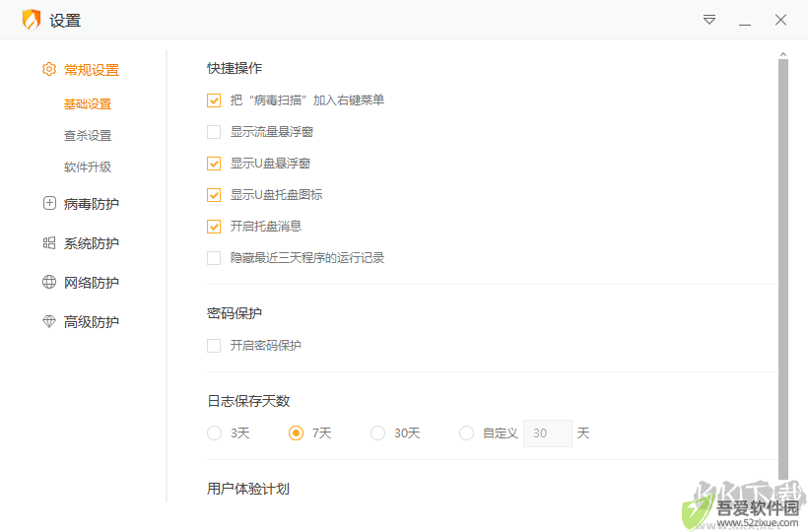Image resolution: width=808 pixels, height=532 pixels.
Task: Click the vertical scrollbar thumb
Action: coord(783,269)
